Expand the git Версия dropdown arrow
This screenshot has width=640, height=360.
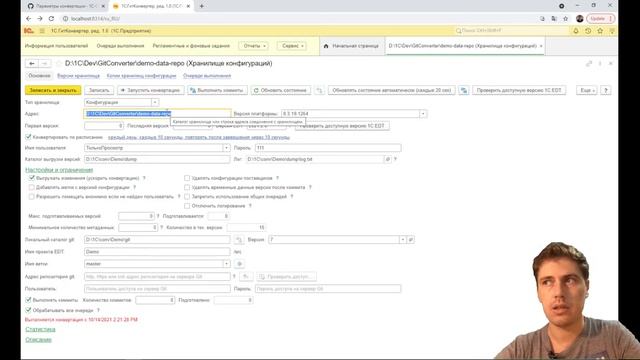[x=403, y=240]
